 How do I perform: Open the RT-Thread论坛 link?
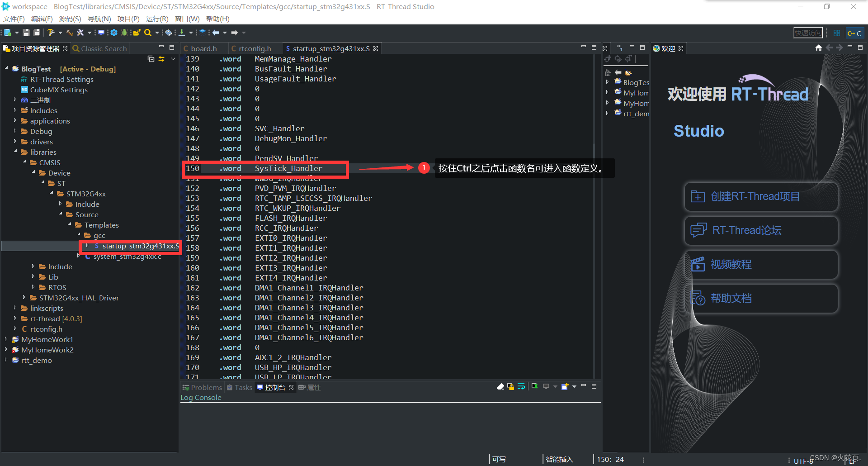click(x=761, y=230)
